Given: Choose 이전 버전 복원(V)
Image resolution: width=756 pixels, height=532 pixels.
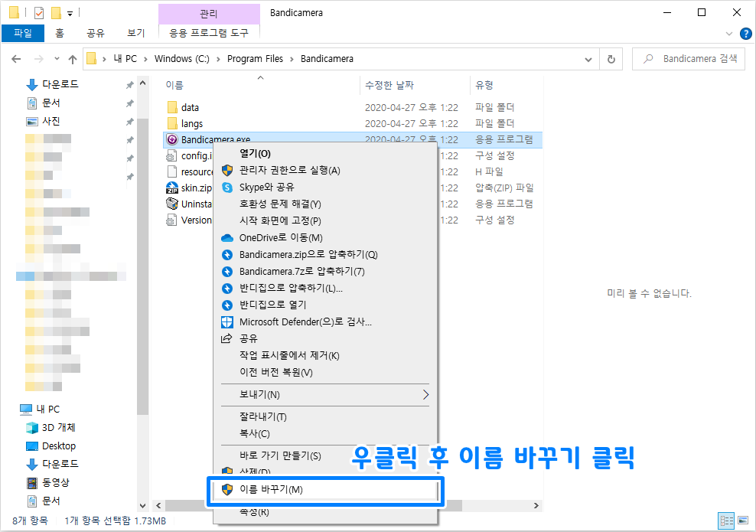Looking at the screenshot, I should (x=325, y=372).
